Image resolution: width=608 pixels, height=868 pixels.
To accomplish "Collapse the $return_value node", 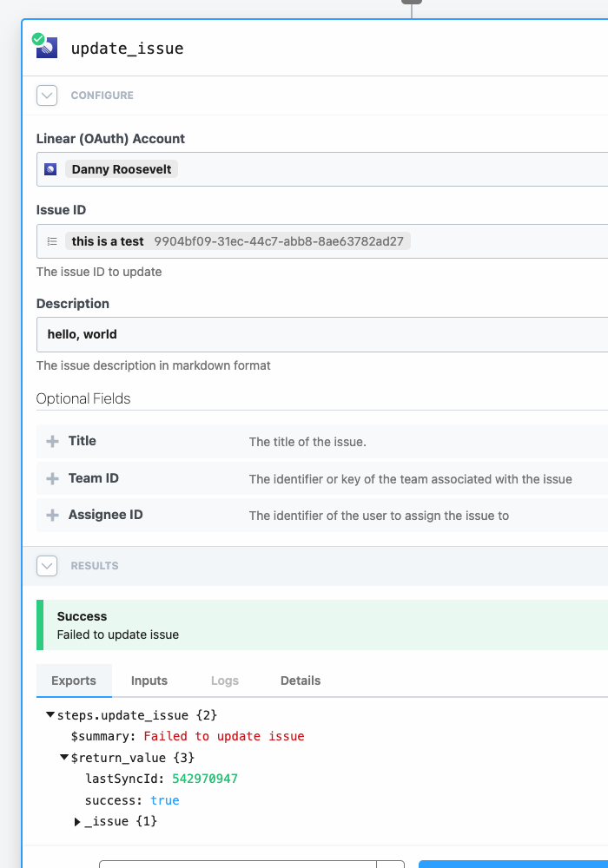I will [x=63, y=757].
